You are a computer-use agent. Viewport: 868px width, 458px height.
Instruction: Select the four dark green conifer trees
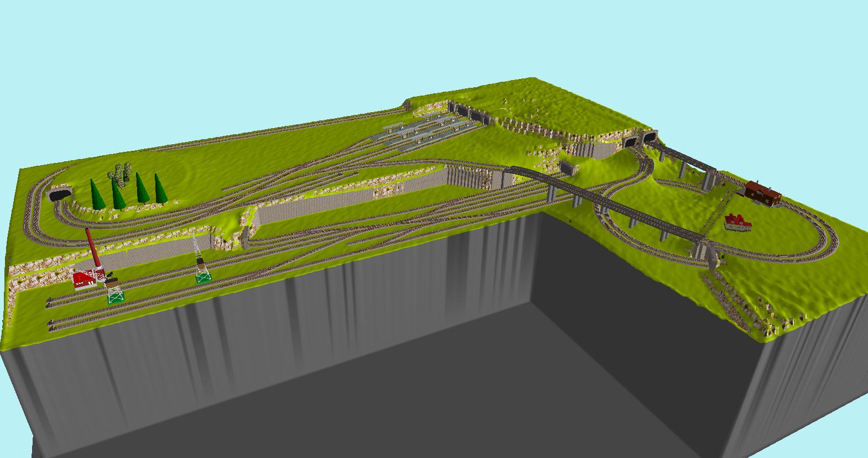128,191
